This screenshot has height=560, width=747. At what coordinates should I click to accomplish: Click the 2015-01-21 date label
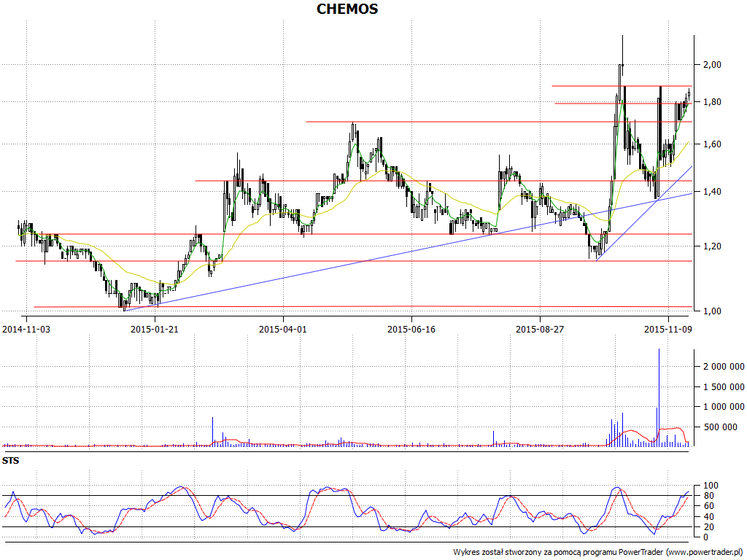155,329
